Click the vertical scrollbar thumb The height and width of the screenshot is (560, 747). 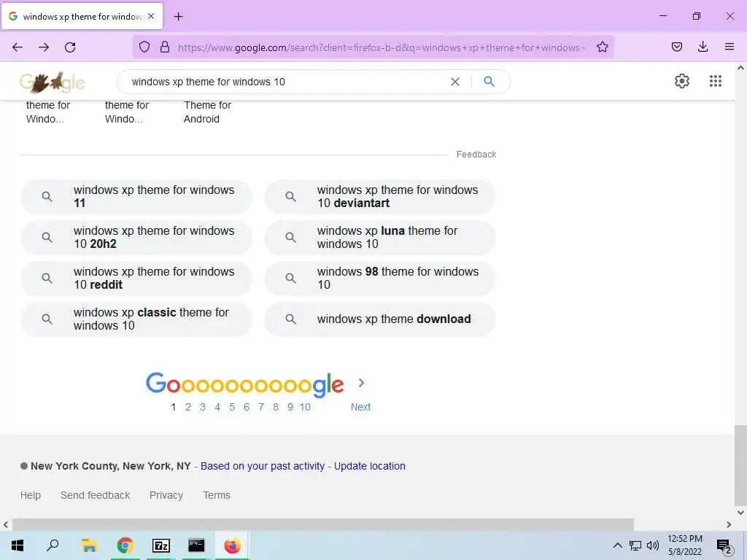pyautogui.click(x=740, y=465)
